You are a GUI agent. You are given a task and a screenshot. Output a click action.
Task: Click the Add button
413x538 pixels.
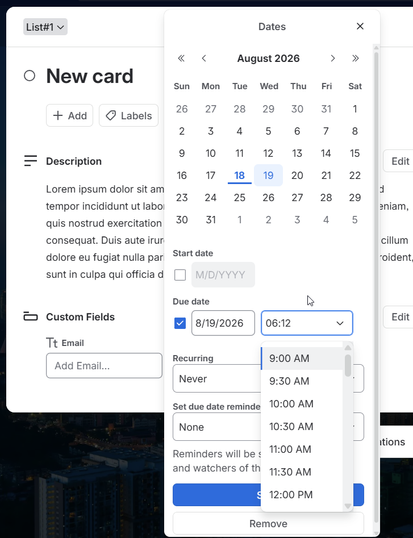click(x=70, y=116)
